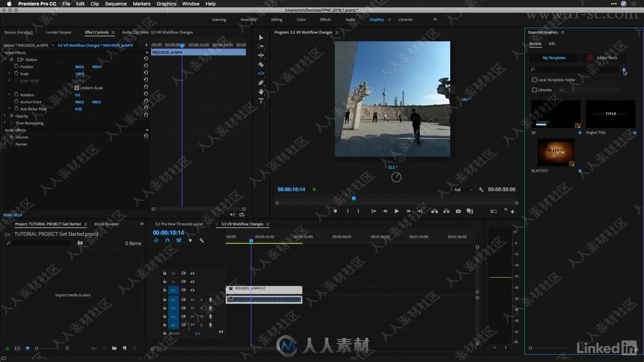
Task: Click the Adobe Stock button
Action: coord(602,58)
